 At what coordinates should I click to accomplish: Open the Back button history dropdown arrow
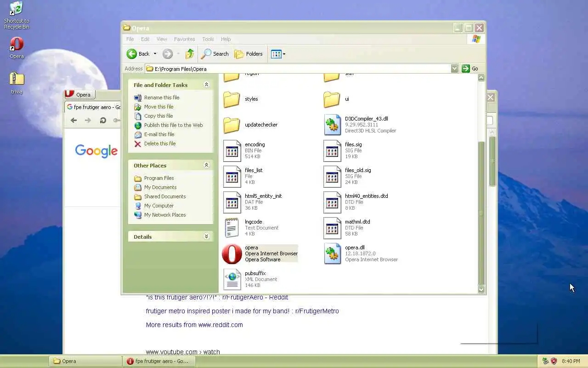coord(155,54)
